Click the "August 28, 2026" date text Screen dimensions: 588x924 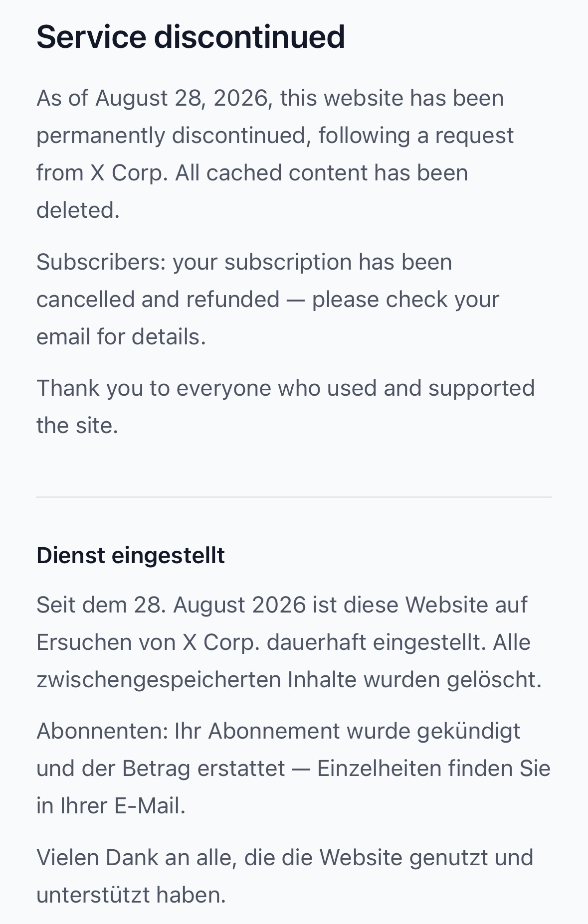pyautogui.click(x=184, y=98)
